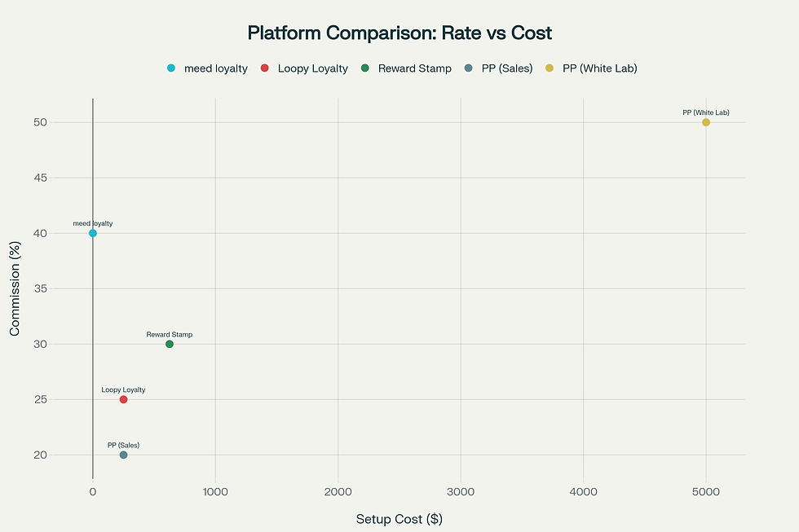
Task: Select the Loopy Loyalty data point
Action: [123, 400]
